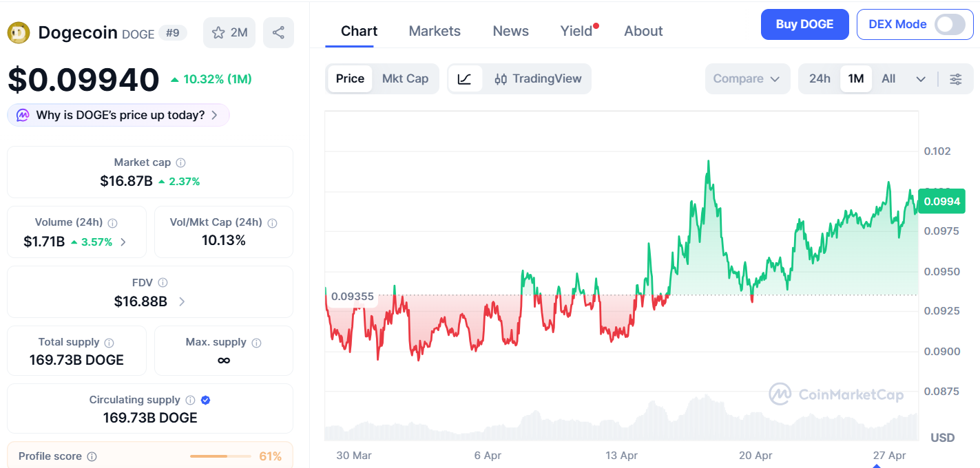
Task: Select the All time range
Action: coord(888,78)
